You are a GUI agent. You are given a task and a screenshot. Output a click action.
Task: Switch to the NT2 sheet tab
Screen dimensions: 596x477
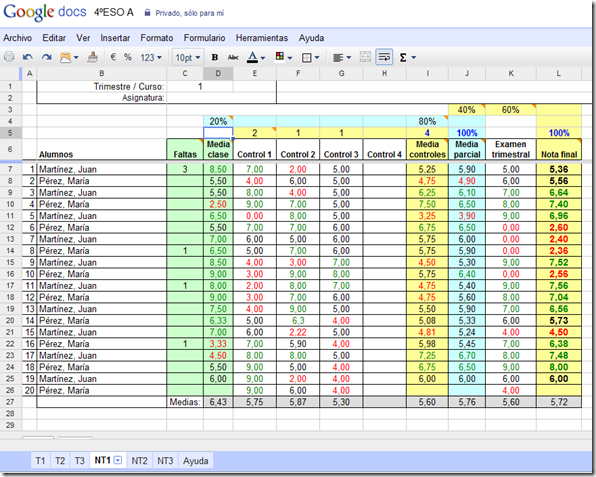click(x=139, y=461)
